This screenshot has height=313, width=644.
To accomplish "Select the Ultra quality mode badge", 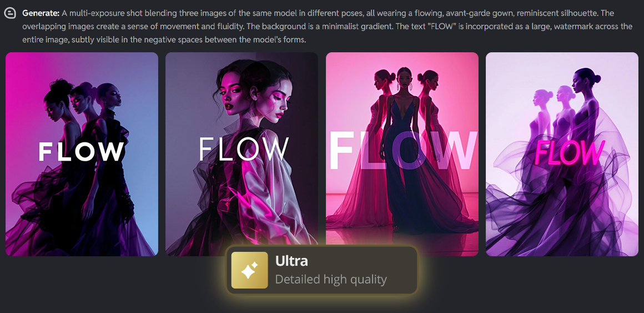I will coord(322,270).
